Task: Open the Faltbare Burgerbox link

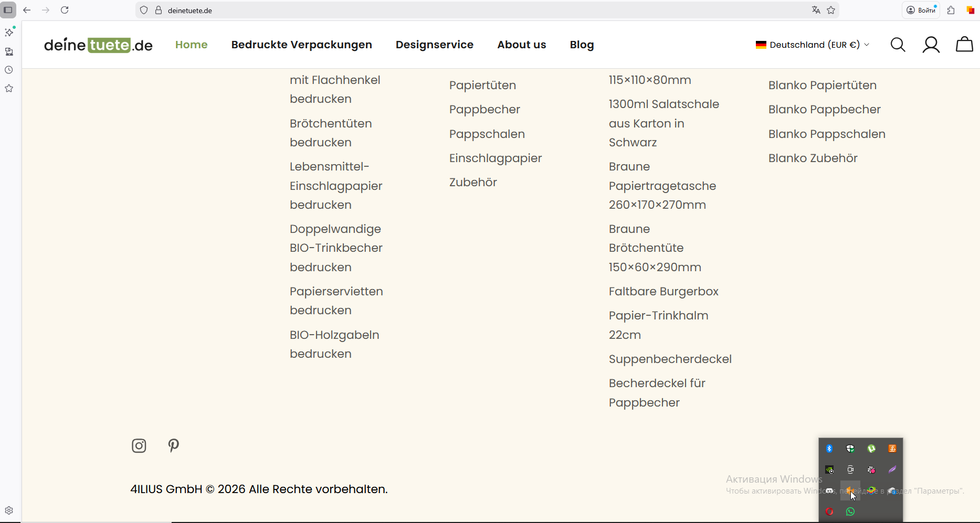Action: pyautogui.click(x=663, y=291)
